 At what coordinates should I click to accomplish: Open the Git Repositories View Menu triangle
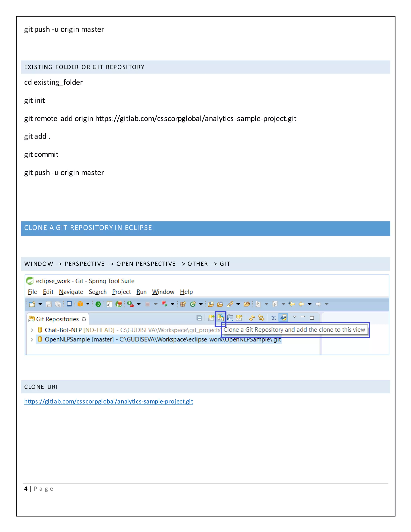pos(295,317)
